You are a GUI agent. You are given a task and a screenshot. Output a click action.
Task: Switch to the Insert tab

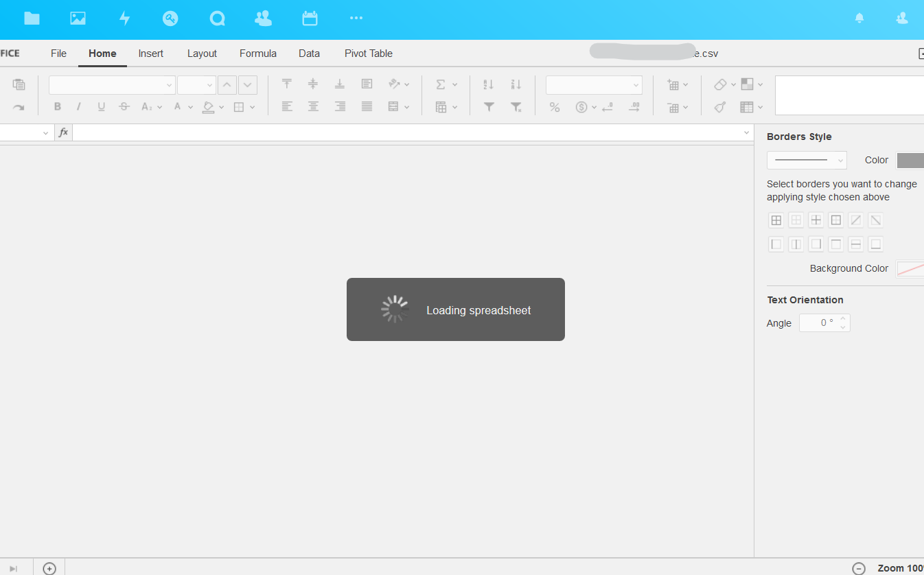(x=150, y=53)
